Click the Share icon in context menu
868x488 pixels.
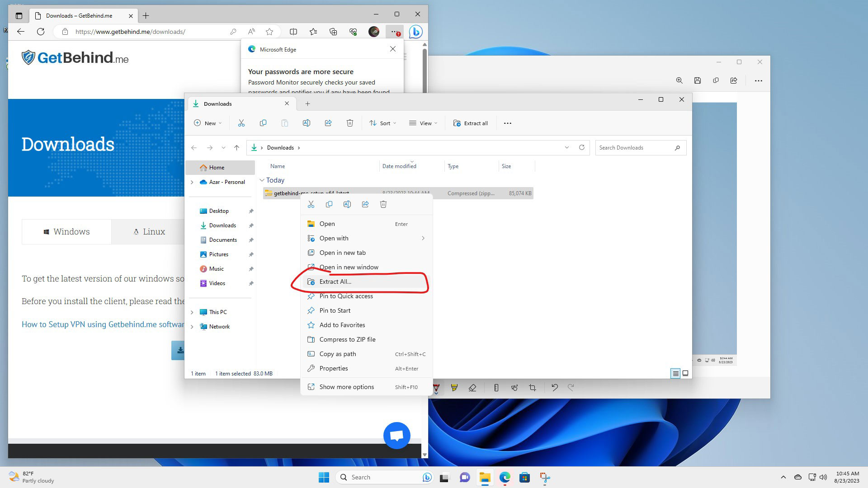(365, 204)
